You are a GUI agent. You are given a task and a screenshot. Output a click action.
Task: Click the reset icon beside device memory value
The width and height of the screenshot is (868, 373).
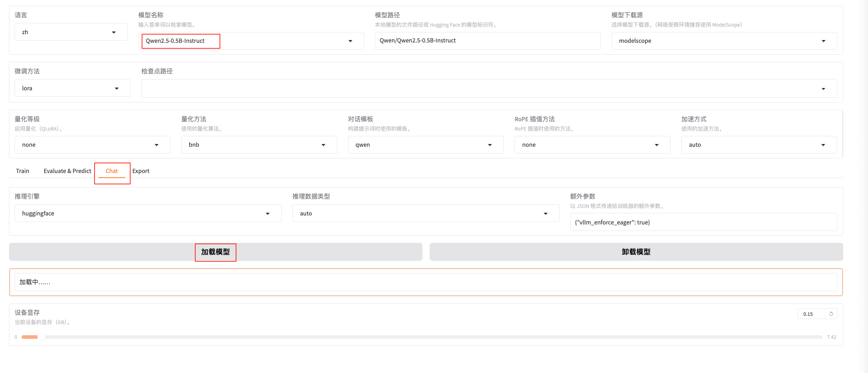831,314
